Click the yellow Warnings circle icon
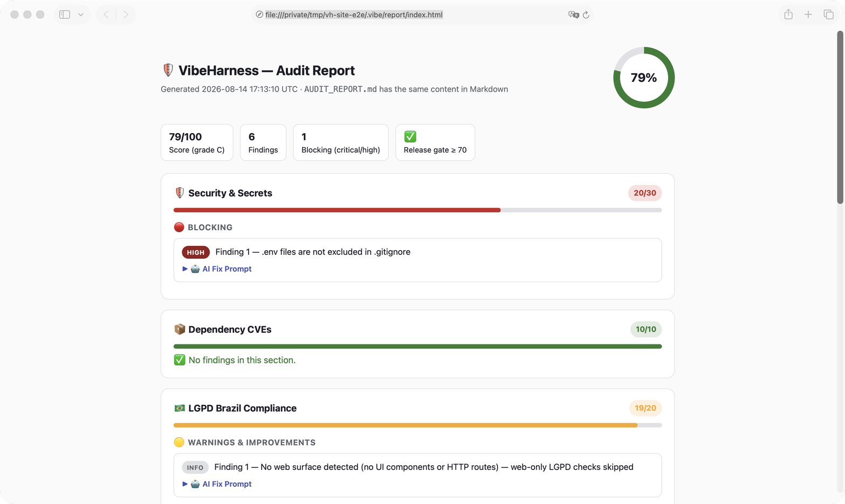Viewport: 845px width, 504px height. coord(179,443)
